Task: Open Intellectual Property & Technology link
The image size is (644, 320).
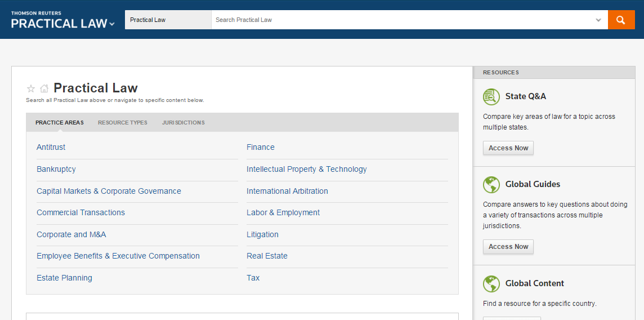Action: click(x=306, y=169)
